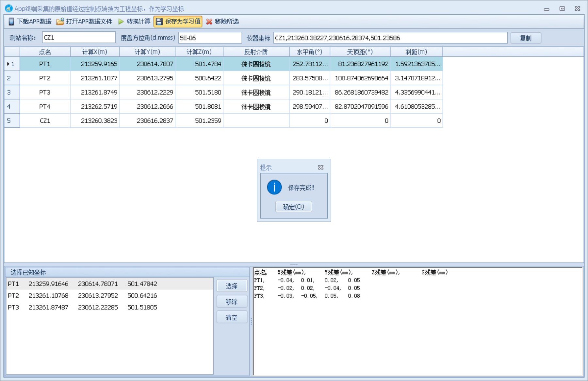
Task: Click the 选择 button for known coordinates
Action: 232,286
